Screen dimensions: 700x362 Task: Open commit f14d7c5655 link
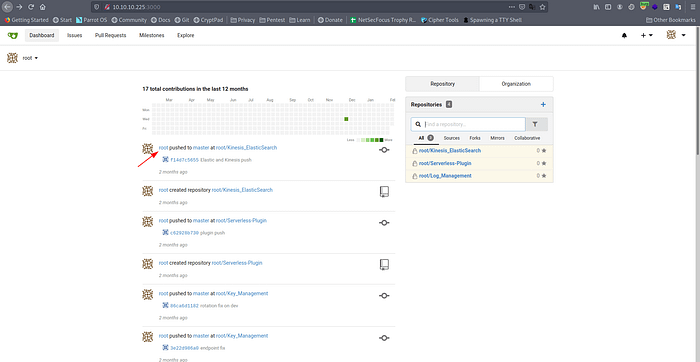[x=184, y=160]
